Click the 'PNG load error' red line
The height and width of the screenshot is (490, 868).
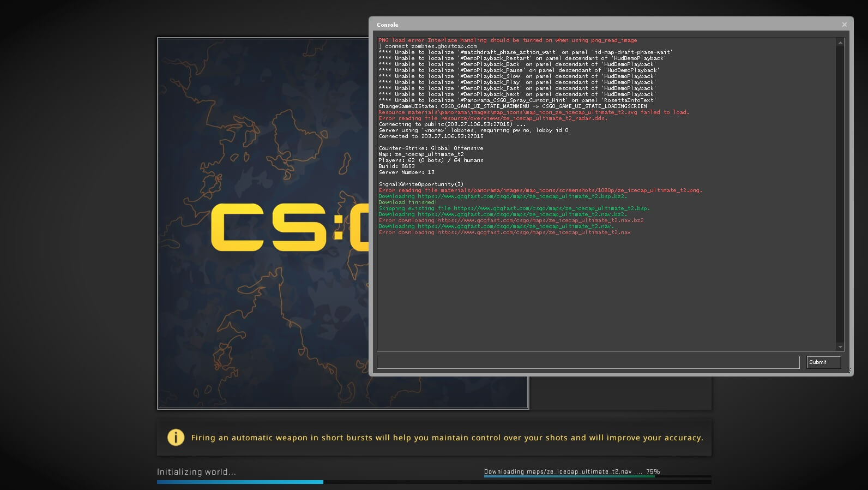508,40
